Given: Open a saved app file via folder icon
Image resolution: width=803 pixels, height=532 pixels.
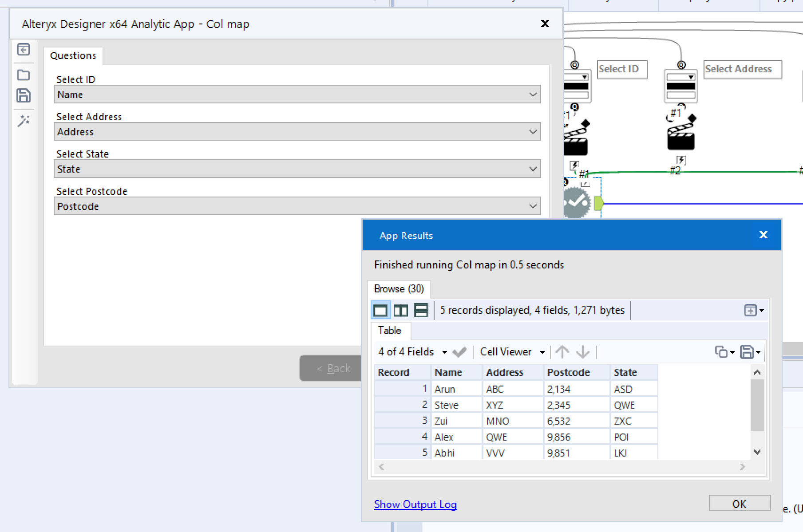Looking at the screenshot, I should pos(24,75).
